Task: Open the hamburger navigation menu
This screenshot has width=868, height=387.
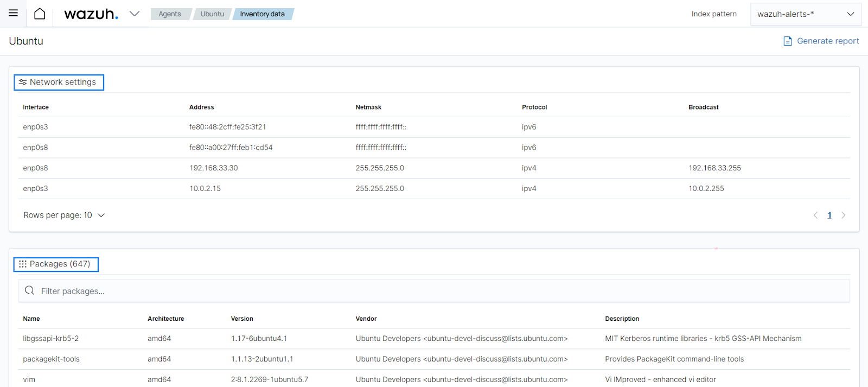Action: (x=13, y=13)
